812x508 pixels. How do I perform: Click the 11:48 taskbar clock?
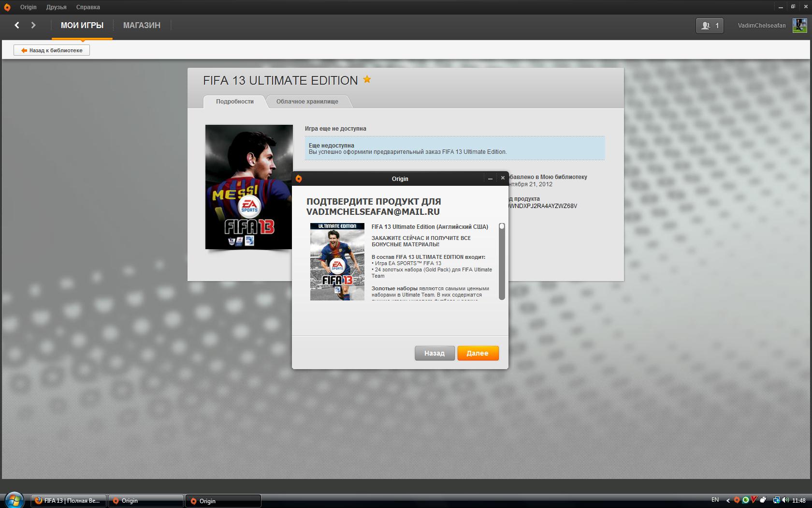(798, 501)
